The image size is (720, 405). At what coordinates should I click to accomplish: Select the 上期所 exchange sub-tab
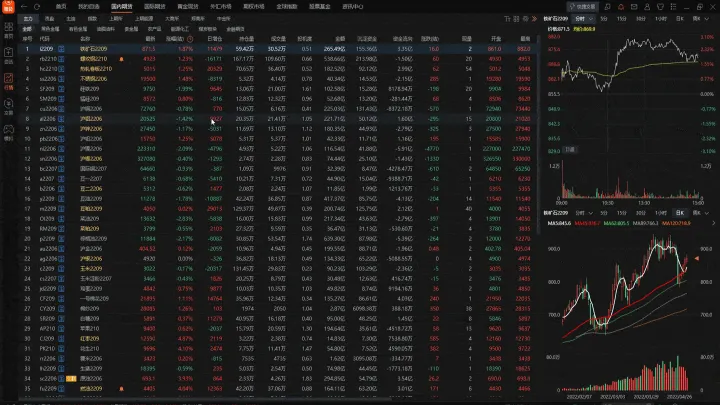[x=116, y=18]
